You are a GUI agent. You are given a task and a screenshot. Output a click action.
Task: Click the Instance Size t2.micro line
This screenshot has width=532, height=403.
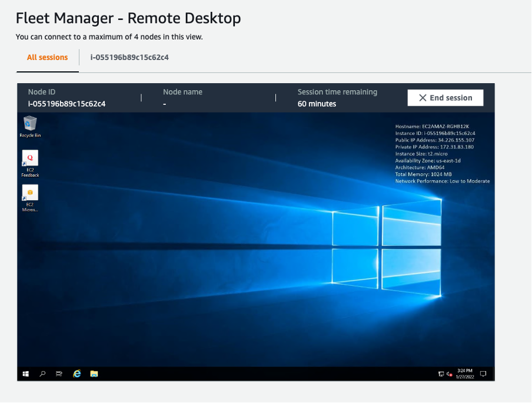coord(421,154)
